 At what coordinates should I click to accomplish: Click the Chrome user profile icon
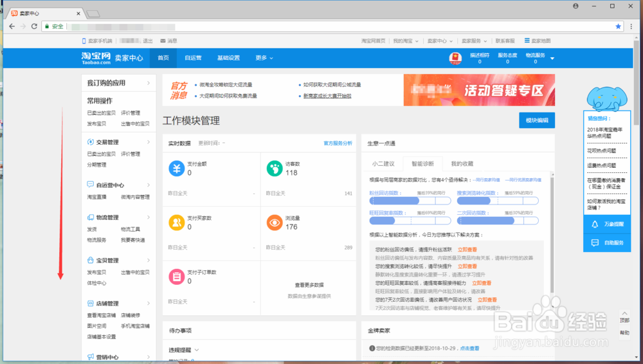(575, 6)
